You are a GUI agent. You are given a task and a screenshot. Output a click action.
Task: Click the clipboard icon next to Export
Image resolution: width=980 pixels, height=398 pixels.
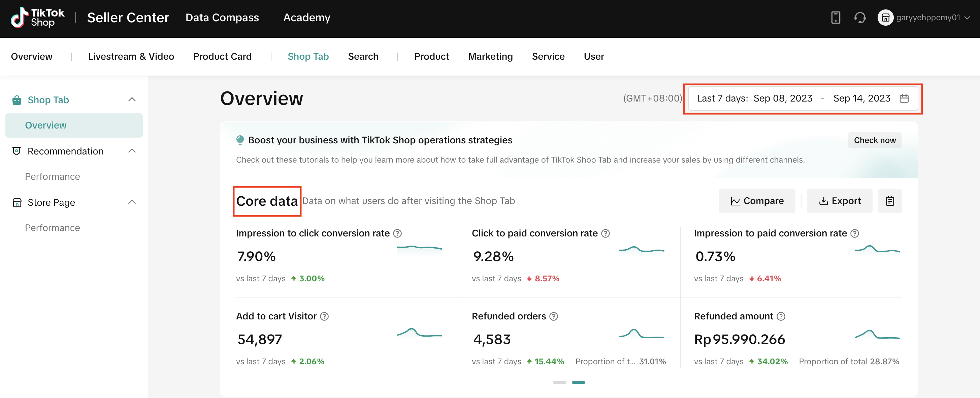pyautogui.click(x=889, y=201)
